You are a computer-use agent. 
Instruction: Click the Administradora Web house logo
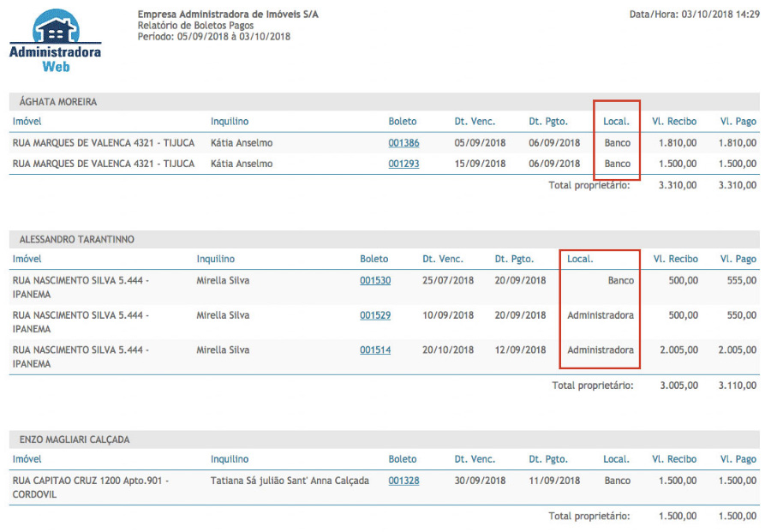click(x=55, y=39)
